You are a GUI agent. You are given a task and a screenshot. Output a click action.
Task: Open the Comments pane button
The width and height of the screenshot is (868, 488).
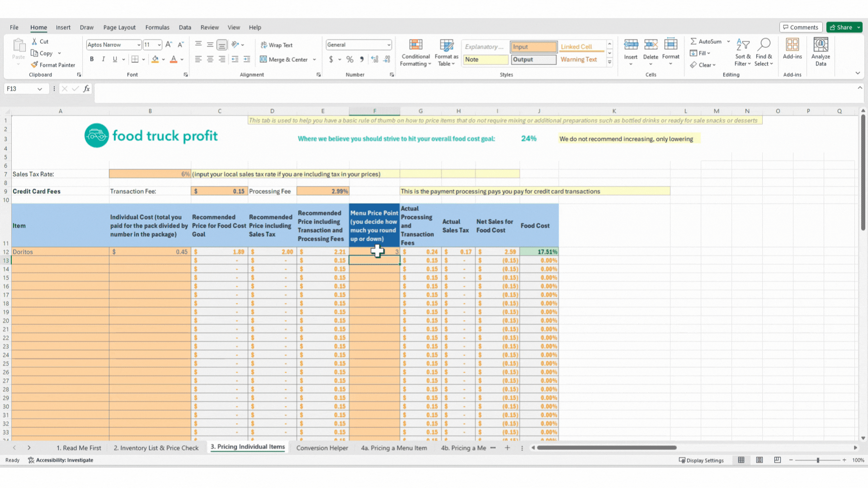(800, 28)
